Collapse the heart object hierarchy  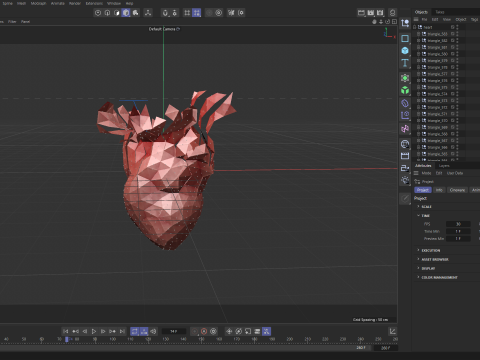(415, 27)
